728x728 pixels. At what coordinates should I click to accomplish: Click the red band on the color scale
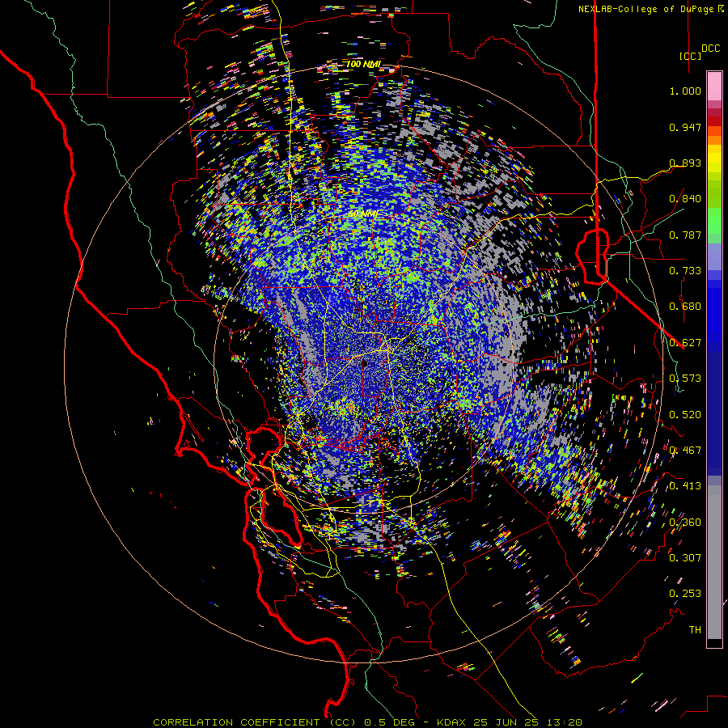point(714,121)
